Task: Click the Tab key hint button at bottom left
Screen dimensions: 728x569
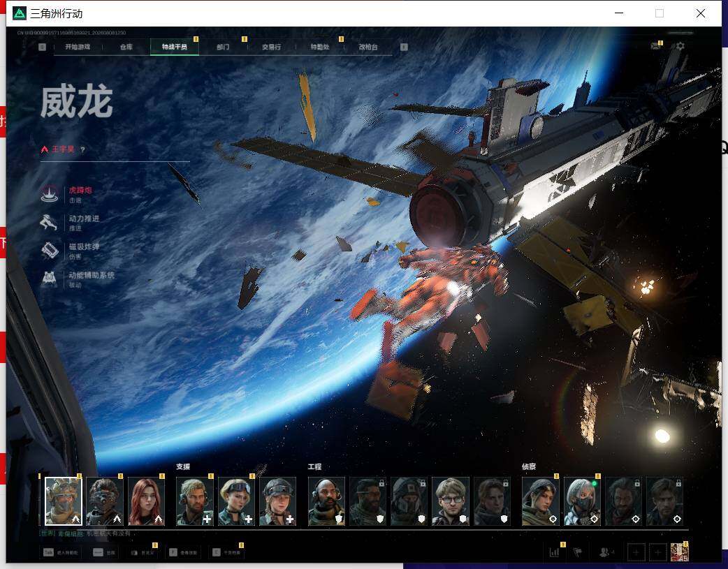Action: [61, 552]
